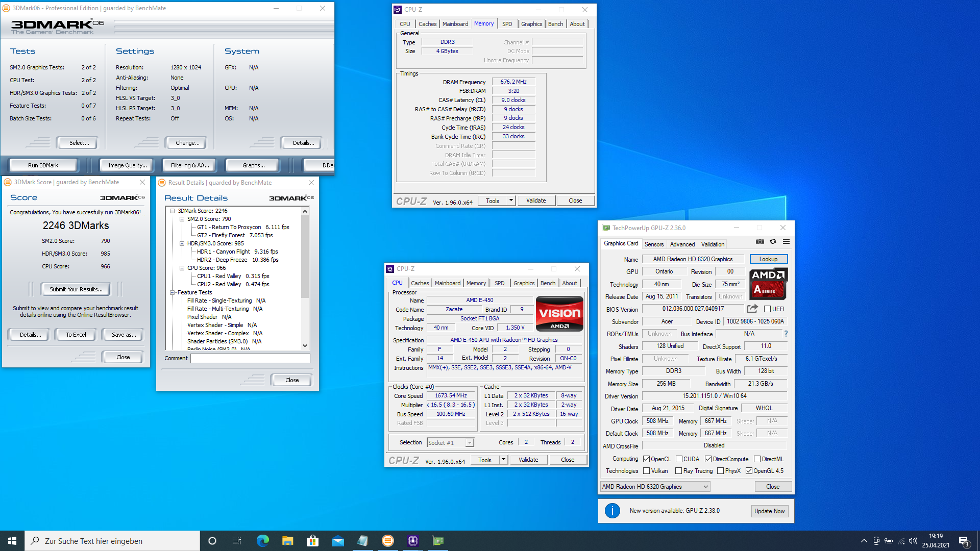Click Validate in CPU-Z Memory window
This screenshot has width=980, height=551.
pos(536,201)
